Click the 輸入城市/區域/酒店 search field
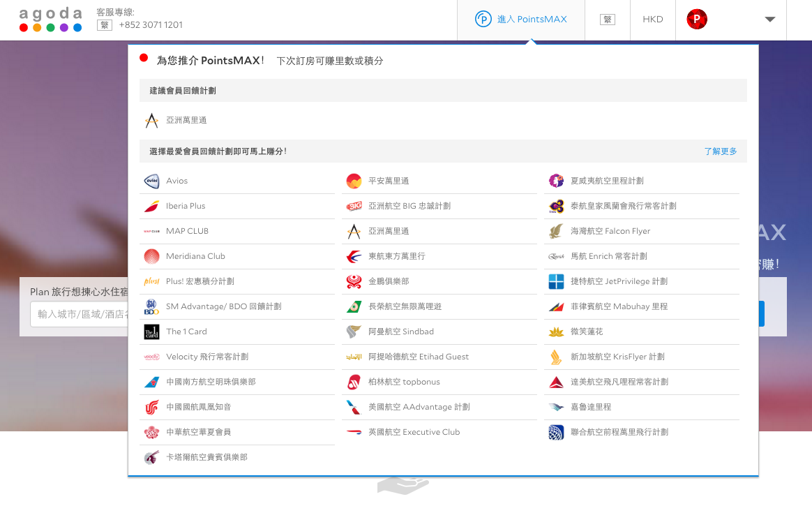 point(80,314)
